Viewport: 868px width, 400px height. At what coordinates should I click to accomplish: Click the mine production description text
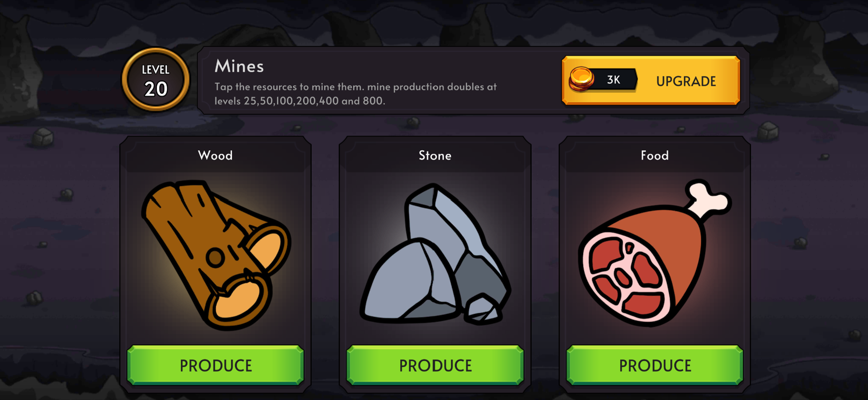[x=356, y=94]
